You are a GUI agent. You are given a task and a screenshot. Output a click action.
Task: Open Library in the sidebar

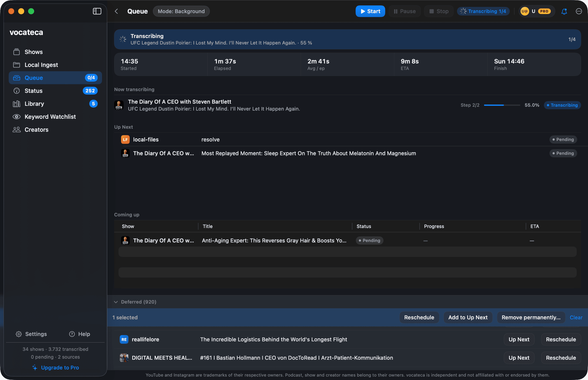click(x=55, y=104)
